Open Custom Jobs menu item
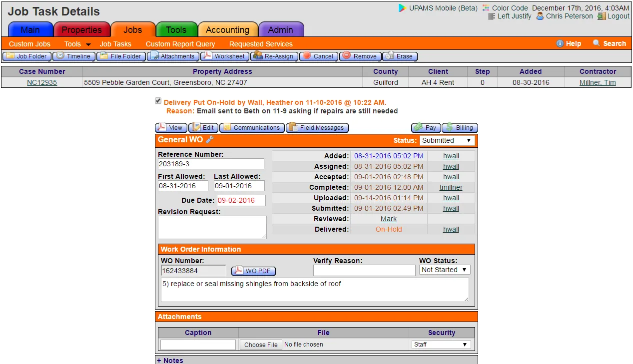 [29, 44]
